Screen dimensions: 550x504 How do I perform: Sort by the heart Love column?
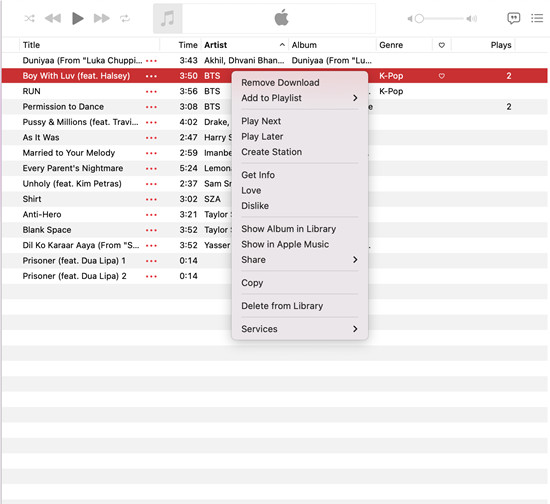(442, 45)
